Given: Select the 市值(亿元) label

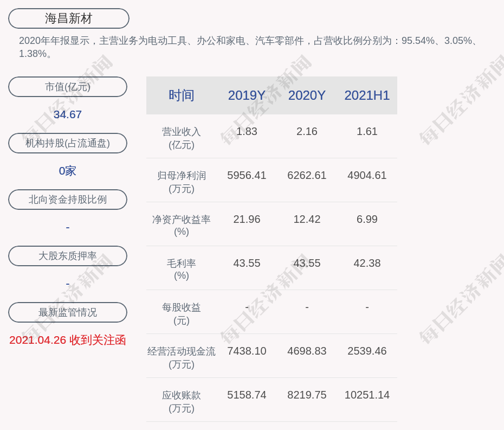Looking at the screenshot, I should 68,87.
